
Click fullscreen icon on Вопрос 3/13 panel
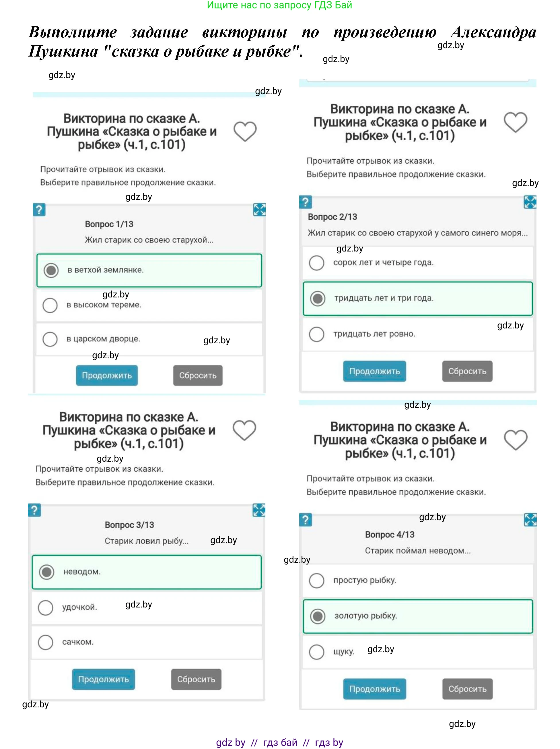(x=259, y=510)
